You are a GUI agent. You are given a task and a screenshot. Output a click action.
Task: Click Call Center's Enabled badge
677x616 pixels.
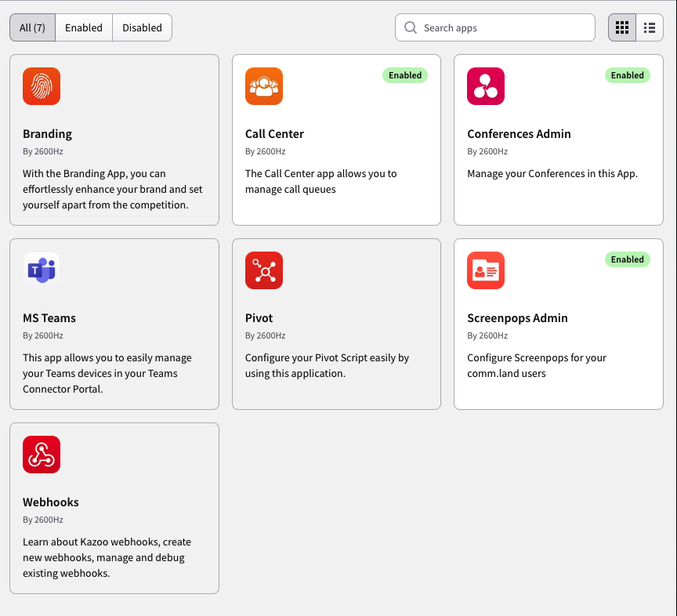point(405,75)
